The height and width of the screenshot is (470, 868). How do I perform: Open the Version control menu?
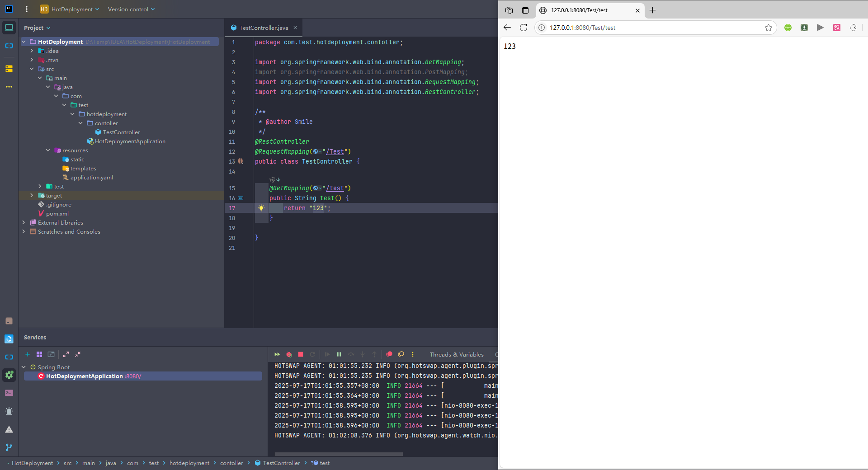tap(131, 9)
